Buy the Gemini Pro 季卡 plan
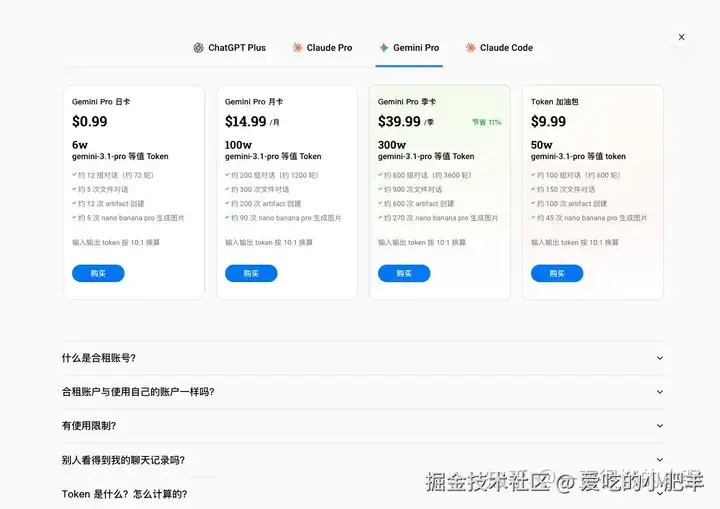This screenshot has width=720, height=509. coord(404,273)
